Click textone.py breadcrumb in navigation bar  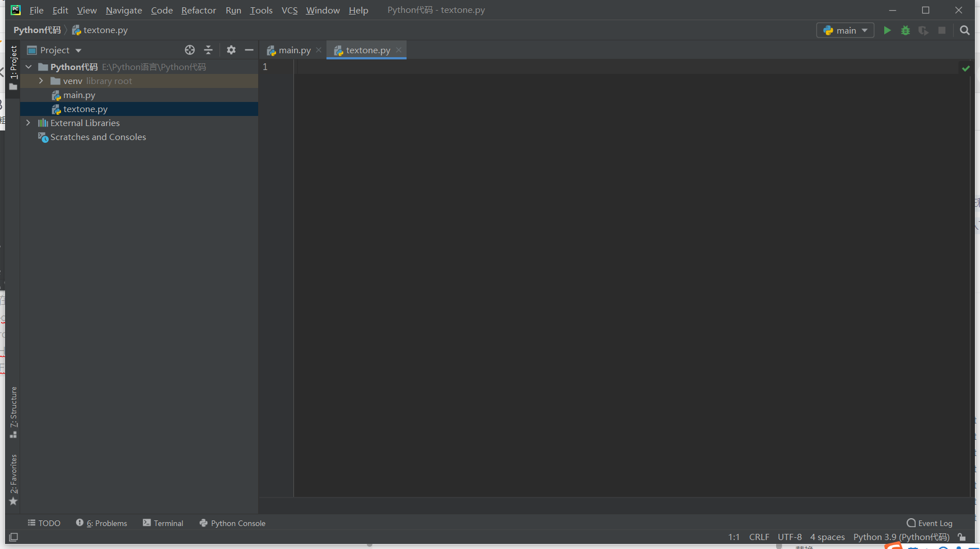point(100,30)
